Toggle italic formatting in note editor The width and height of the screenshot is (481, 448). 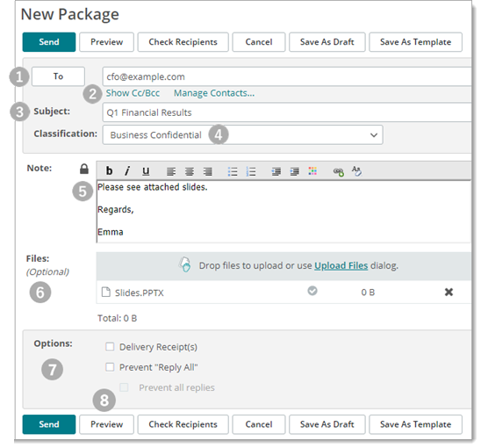[127, 170]
